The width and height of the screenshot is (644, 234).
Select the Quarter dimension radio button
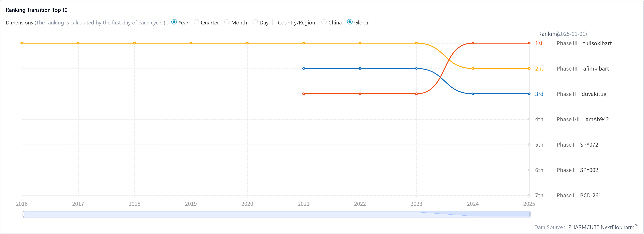pos(196,22)
